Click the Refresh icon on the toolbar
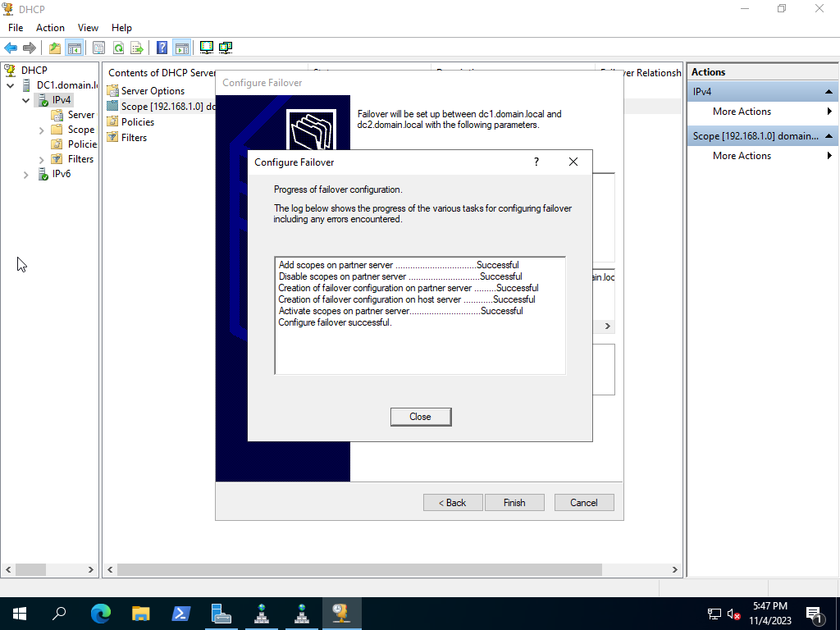 tap(119, 48)
